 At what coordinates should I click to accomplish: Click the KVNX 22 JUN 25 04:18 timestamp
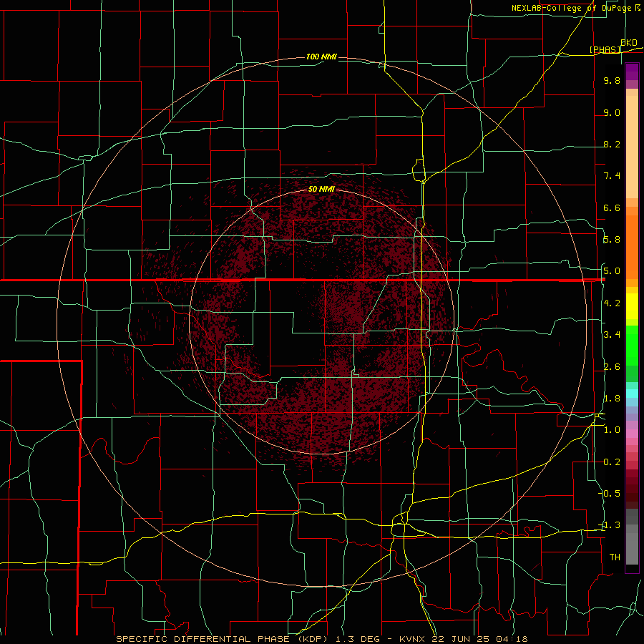tap(464, 639)
